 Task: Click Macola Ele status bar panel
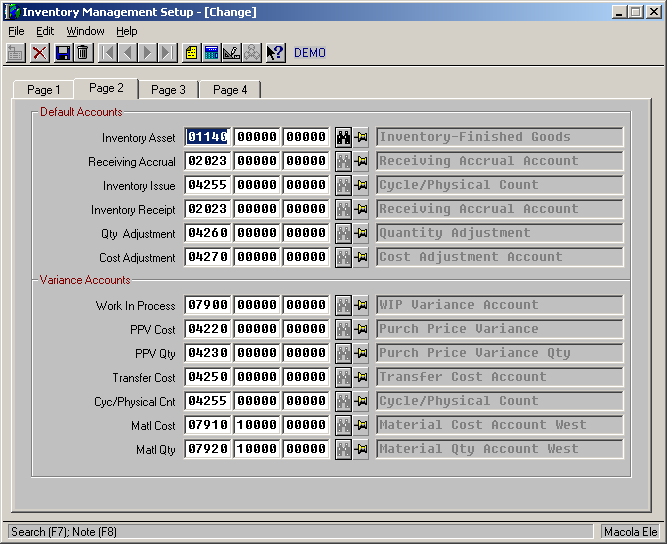pos(630,532)
